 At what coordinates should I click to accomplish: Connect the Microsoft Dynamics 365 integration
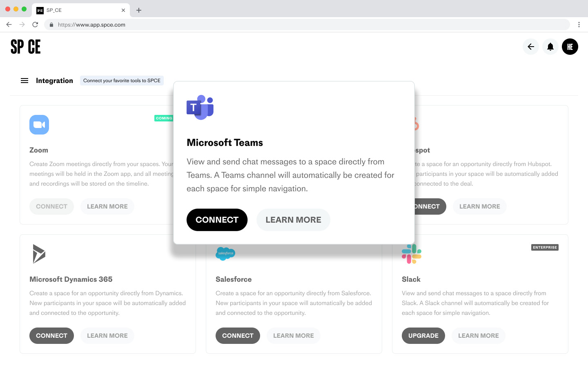(51, 335)
